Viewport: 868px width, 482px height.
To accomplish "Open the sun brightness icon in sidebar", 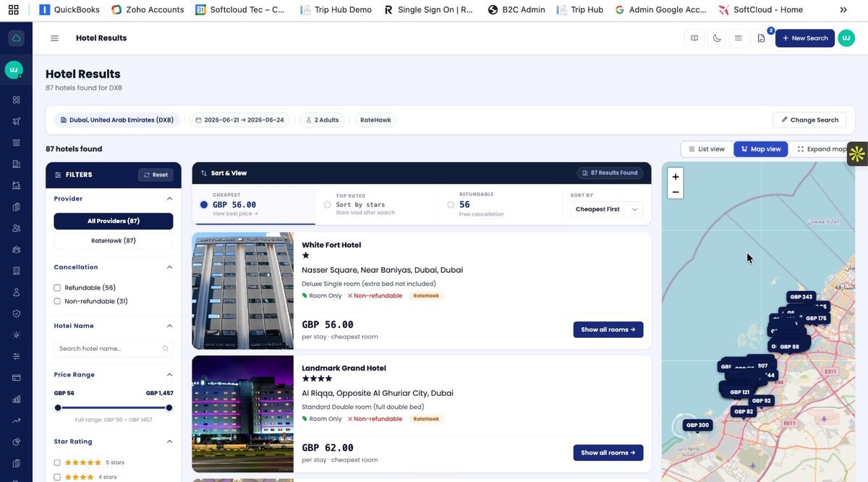I will pyautogui.click(x=16, y=335).
